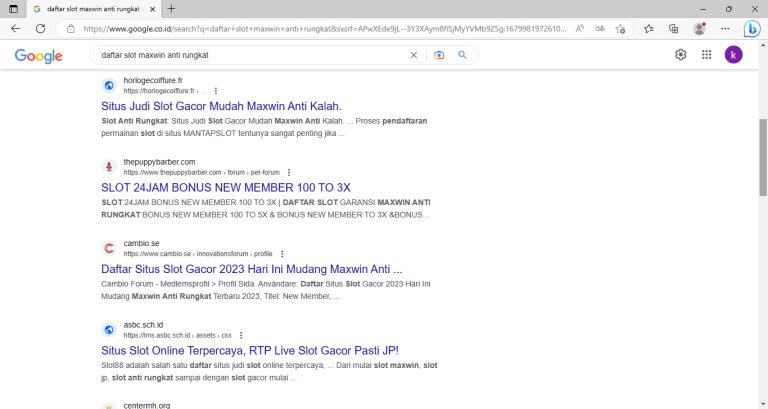Open more options for cambio.se result
The width and height of the screenshot is (768, 409).
click(282, 254)
